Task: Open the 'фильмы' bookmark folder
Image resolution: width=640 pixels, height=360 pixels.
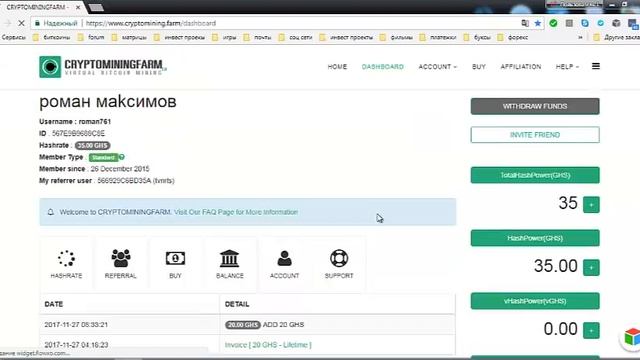Action: point(397,37)
